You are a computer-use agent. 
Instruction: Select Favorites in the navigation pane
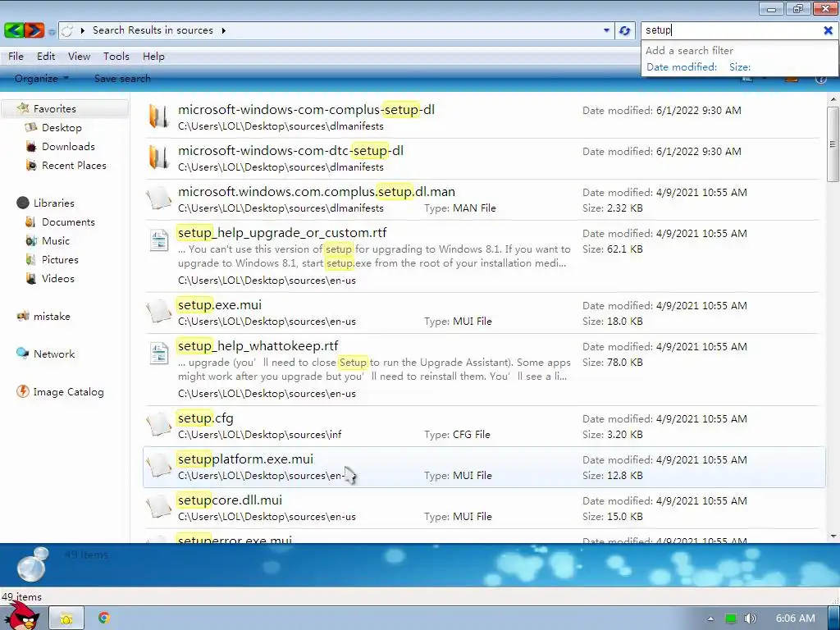pyautogui.click(x=55, y=109)
